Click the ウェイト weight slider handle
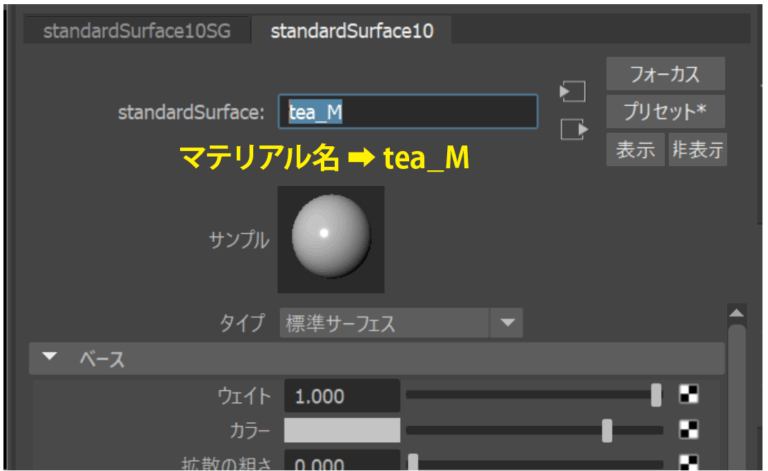The height and width of the screenshot is (471, 768). pos(656,395)
